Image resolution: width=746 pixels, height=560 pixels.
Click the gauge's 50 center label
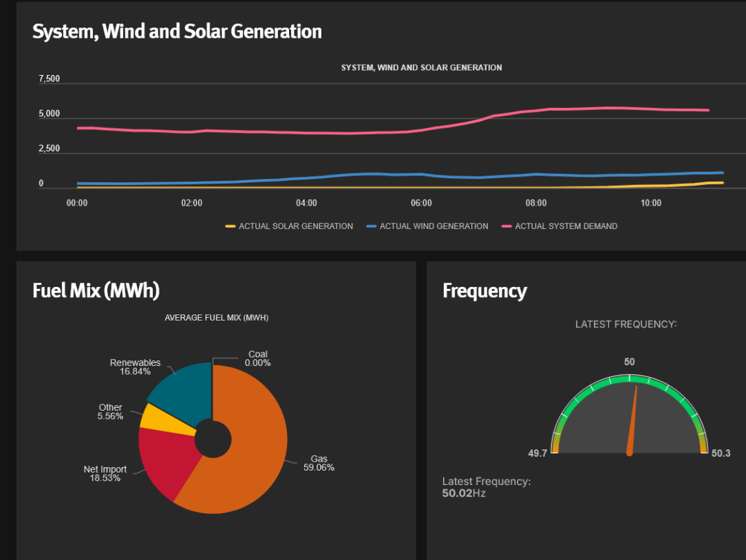click(630, 362)
